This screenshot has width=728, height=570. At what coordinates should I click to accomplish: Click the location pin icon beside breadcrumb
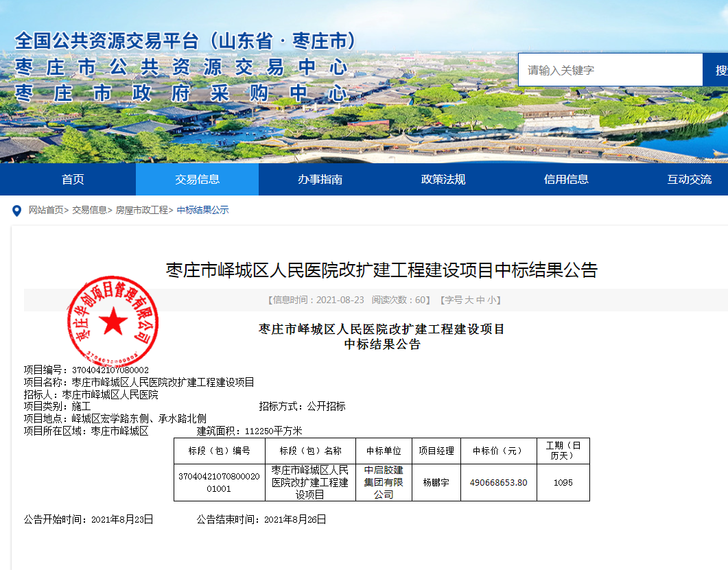(x=17, y=211)
